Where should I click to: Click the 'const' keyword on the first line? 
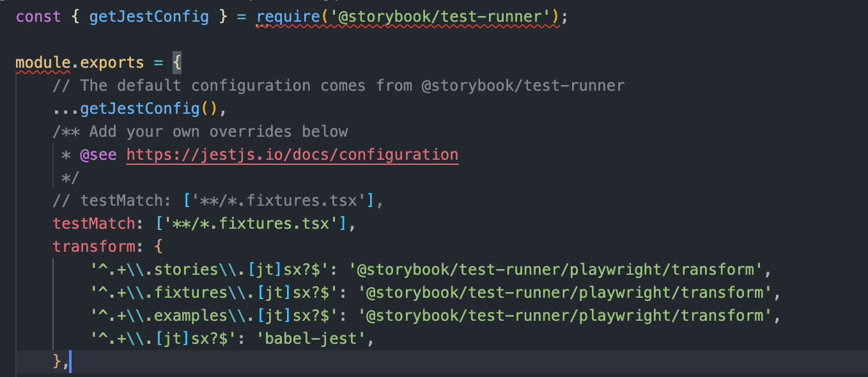(38, 17)
